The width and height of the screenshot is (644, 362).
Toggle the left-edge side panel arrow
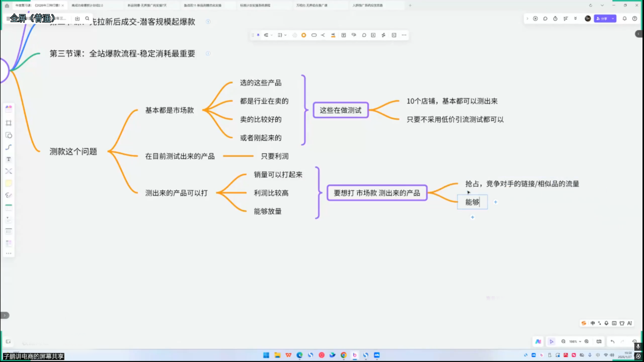pos(4,315)
